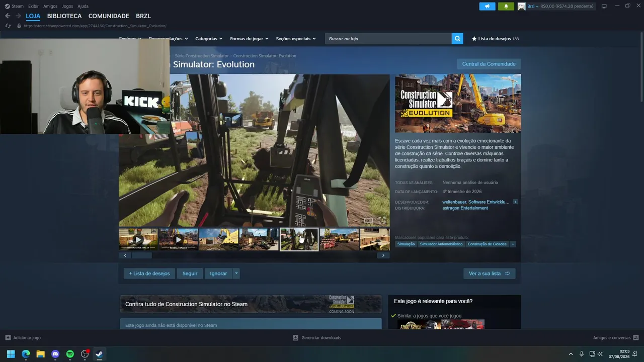This screenshot has width=644, height=362.
Task: Open the Ajuda menu
Action: (83, 6)
